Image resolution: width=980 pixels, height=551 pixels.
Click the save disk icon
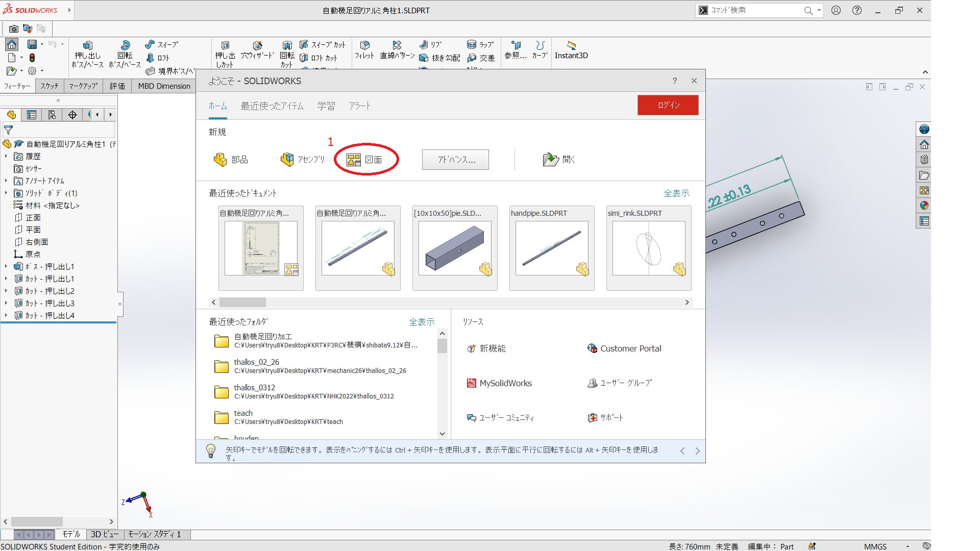point(32,44)
